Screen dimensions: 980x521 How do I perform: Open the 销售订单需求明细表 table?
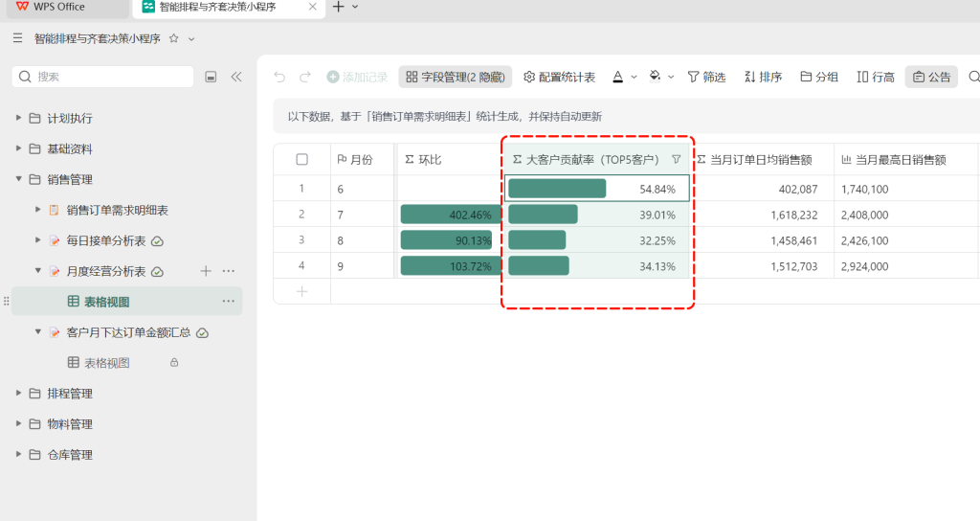[117, 210]
